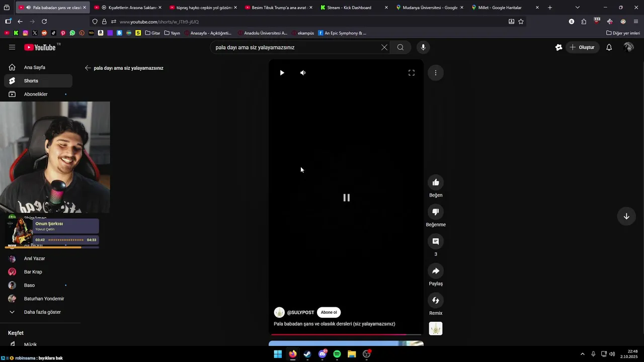644x362 pixels.
Task: Open Diğer yer imleri bookmarks folder
Action: click(x=623, y=33)
